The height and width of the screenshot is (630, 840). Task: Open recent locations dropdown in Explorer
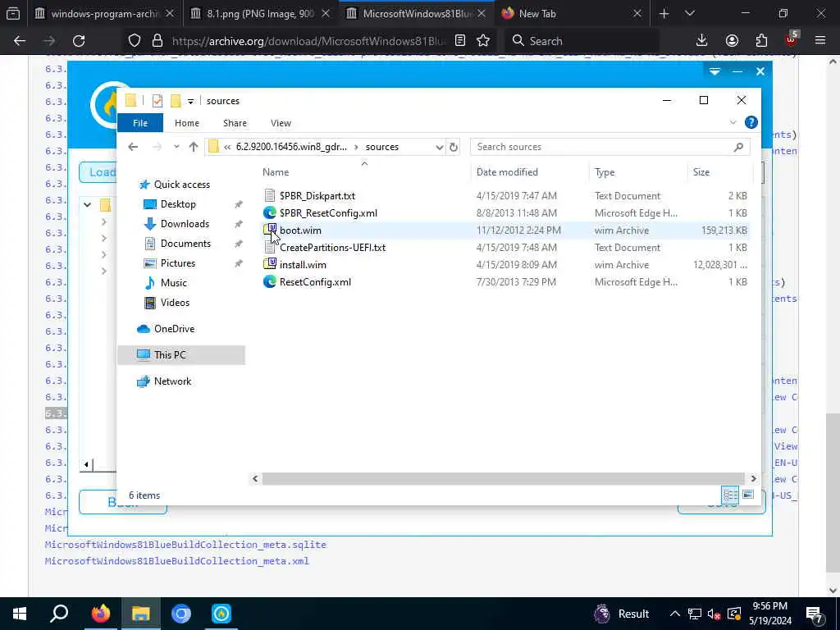pyautogui.click(x=176, y=147)
